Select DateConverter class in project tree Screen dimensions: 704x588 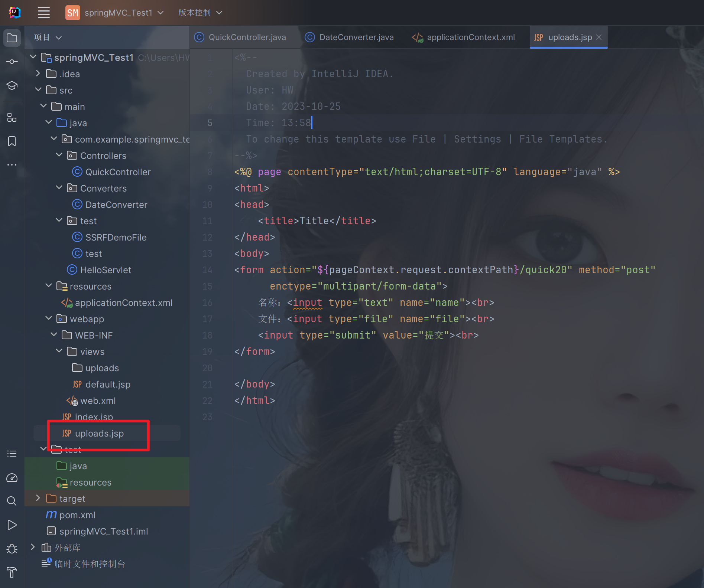110,205
